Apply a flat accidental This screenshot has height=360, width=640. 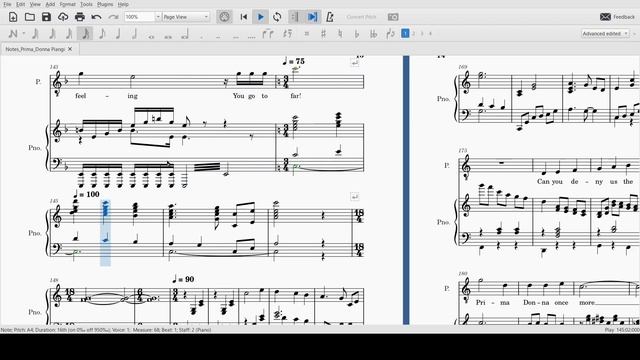[357, 34]
